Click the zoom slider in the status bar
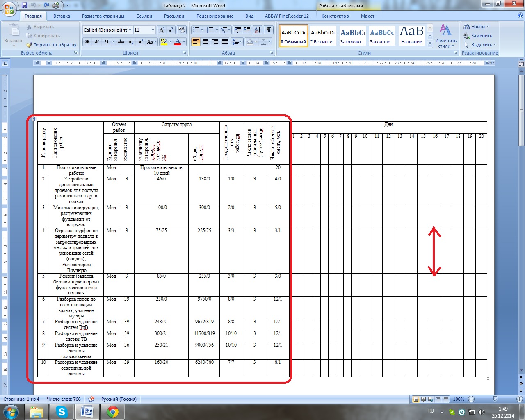 coord(495,399)
